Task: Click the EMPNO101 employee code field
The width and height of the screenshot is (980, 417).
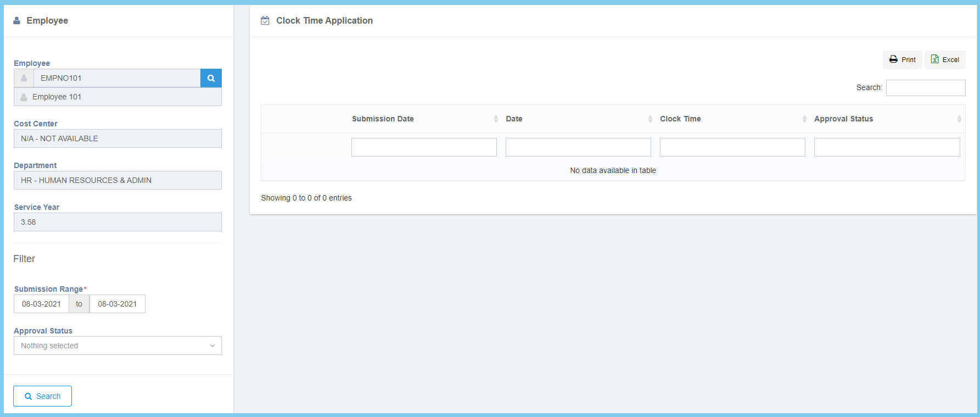Action: click(x=117, y=78)
